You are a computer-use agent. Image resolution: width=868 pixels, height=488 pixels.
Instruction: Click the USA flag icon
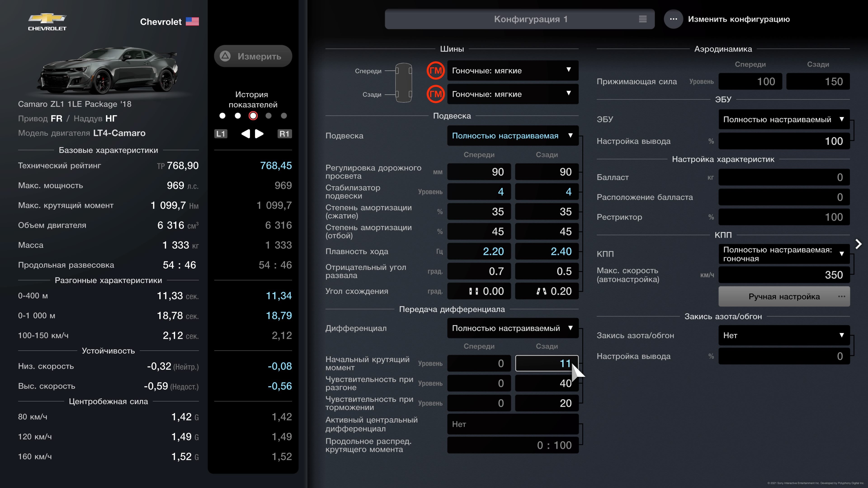pos(192,21)
